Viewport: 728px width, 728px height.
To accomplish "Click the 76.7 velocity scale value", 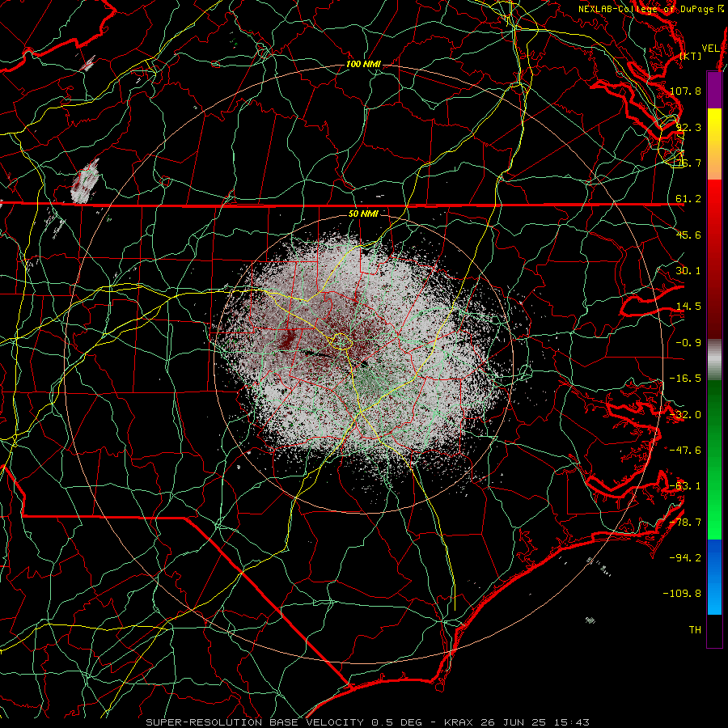I will [688, 163].
